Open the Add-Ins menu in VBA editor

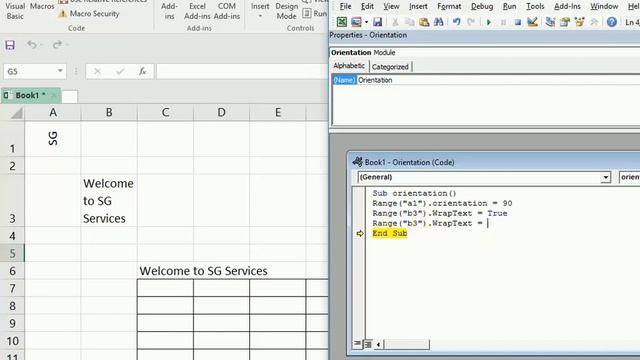click(x=567, y=7)
